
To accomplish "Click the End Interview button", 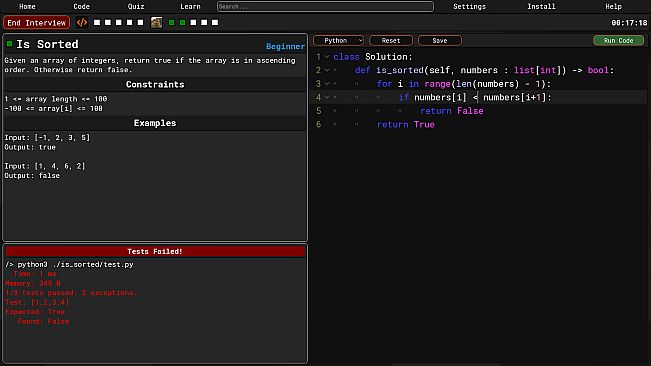I will 37,22.
